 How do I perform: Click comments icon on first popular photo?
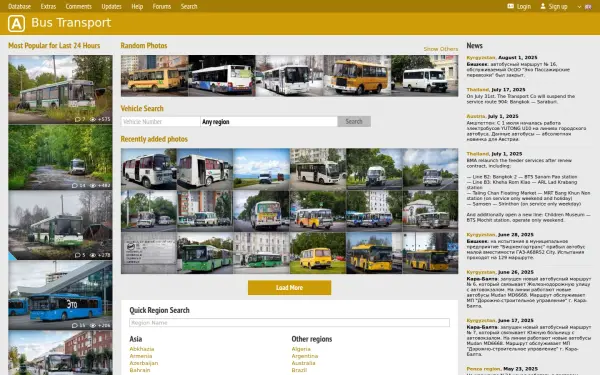[x=78, y=119]
